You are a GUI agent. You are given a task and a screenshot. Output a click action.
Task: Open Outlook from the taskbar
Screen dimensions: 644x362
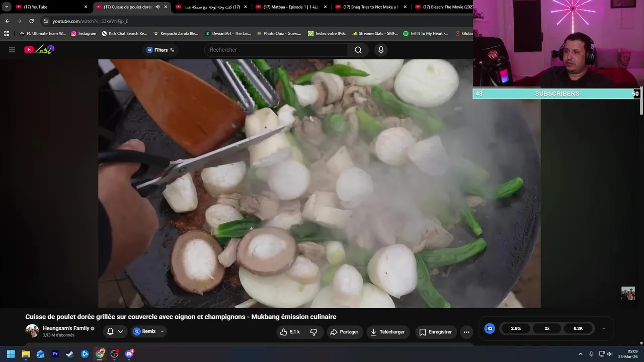coord(40,354)
